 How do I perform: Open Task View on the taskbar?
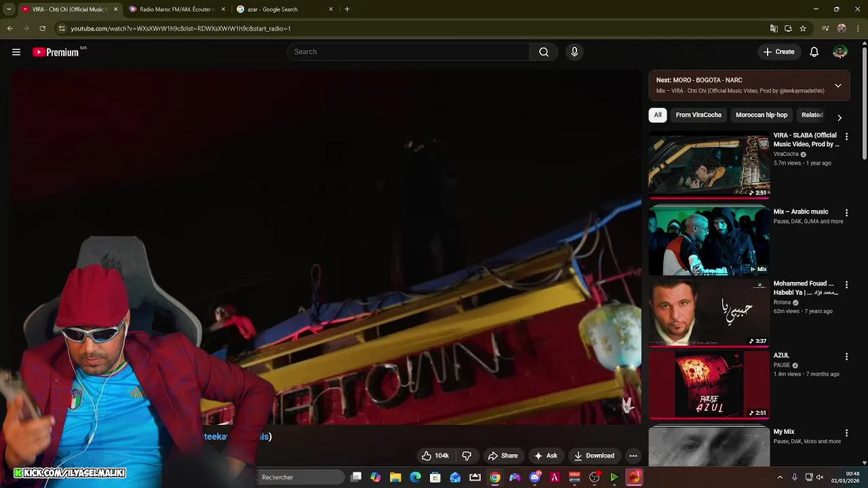[356, 477]
